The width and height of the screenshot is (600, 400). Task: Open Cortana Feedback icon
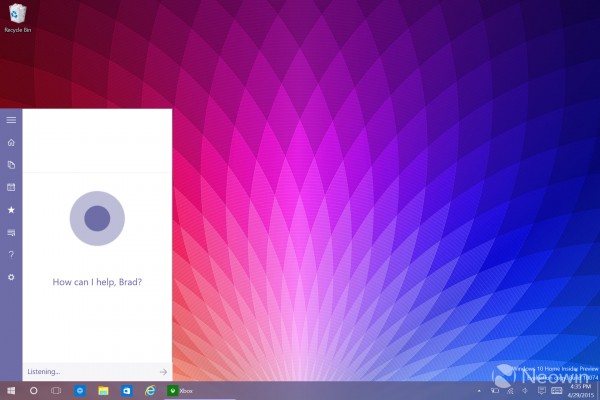click(x=11, y=232)
